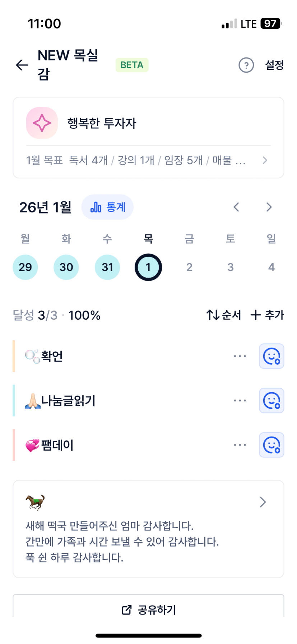Open the 통계 statistics chart button
This screenshot has height=644, width=297.
click(107, 207)
